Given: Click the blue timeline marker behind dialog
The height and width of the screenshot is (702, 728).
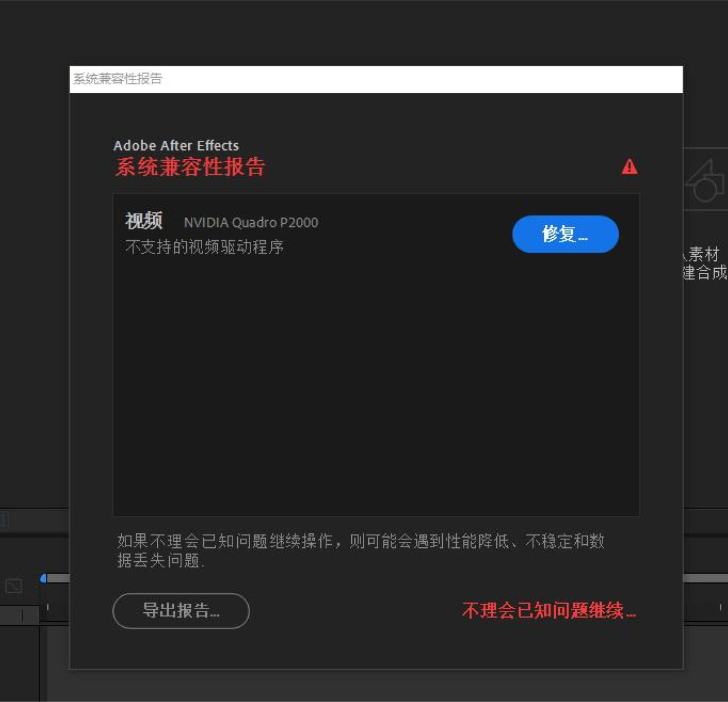Looking at the screenshot, I should click(x=43, y=578).
